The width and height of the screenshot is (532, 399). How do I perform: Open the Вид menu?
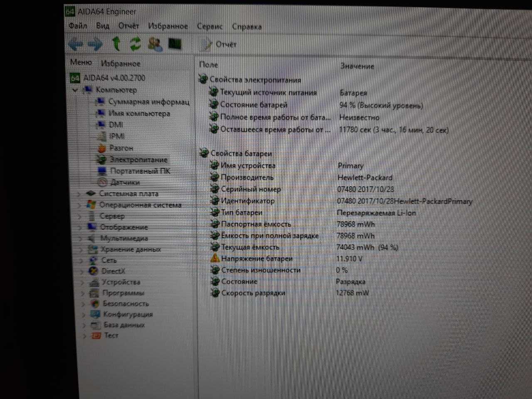[103, 26]
